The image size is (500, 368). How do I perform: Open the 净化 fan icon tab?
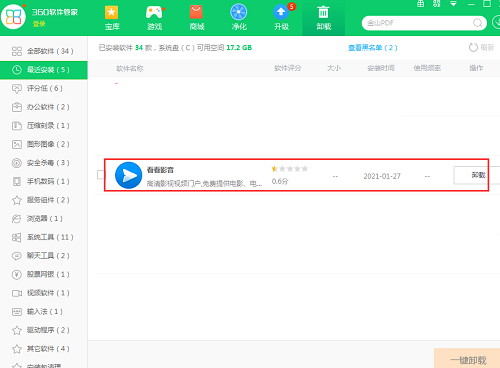(x=239, y=18)
